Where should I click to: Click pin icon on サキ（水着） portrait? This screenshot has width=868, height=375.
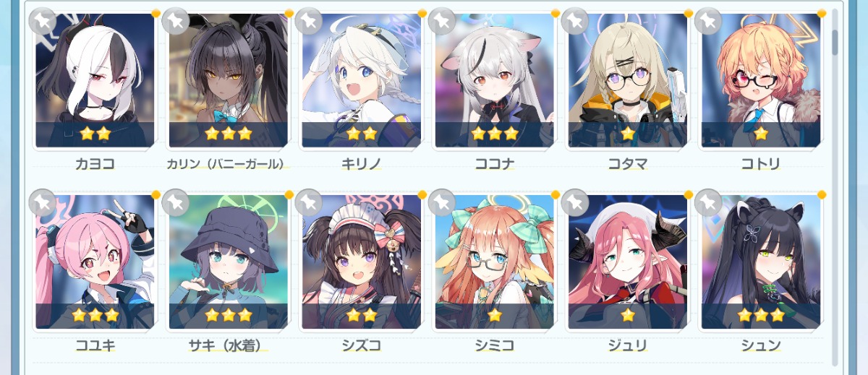click(x=176, y=203)
